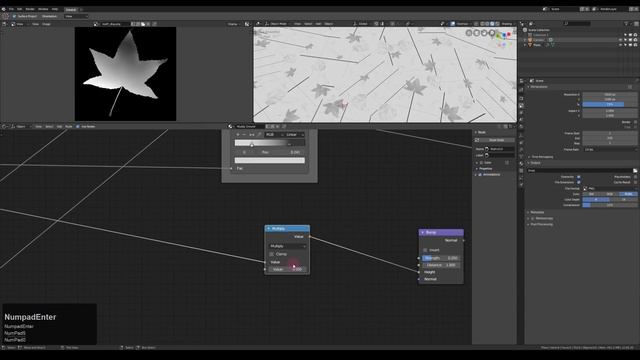Hide the Plane object with its eye icon
The image size is (640, 360).
620,45
